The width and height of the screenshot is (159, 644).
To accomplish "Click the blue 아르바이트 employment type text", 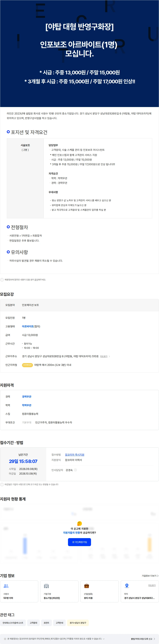I will (28, 327).
